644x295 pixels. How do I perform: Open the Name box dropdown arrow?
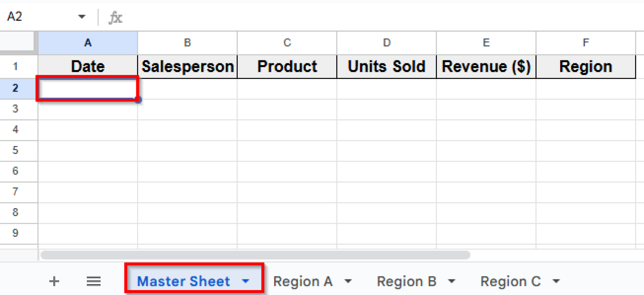pyautogui.click(x=81, y=17)
